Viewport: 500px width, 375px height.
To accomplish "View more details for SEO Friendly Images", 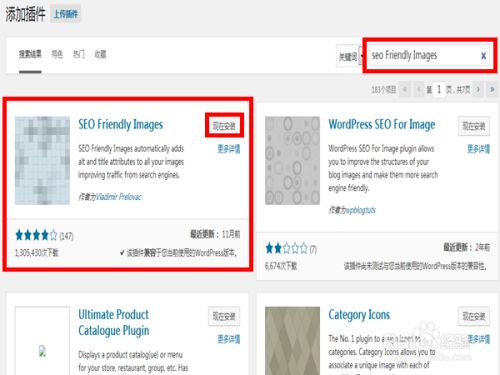I will pos(229,149).
